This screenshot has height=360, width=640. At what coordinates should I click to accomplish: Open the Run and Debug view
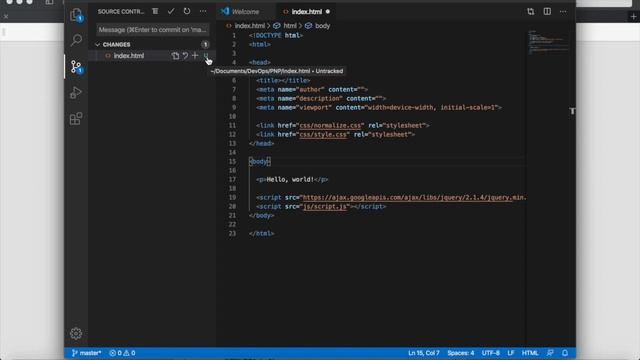click(76, 93)
